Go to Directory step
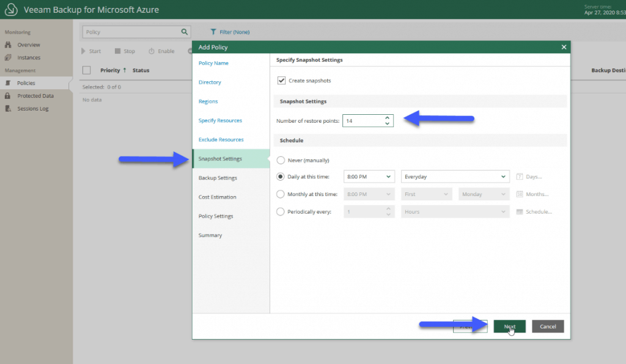This screenshot has height=364, width=626. point(210,82)
